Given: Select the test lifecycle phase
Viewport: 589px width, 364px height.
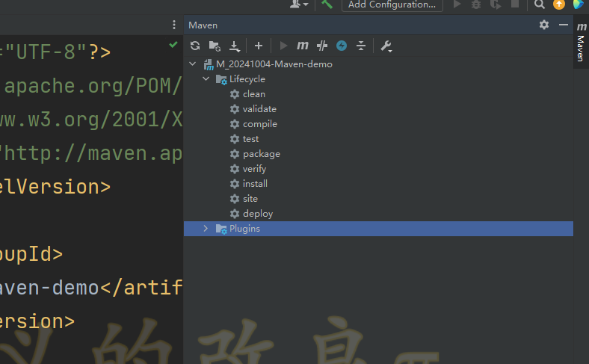Looking at the screenshot, I should 250,139.
